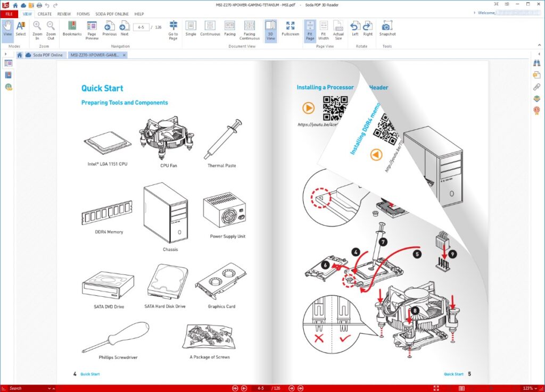
Task: Expand the Welcome account arrow
Action: click(x=475, y=13)
